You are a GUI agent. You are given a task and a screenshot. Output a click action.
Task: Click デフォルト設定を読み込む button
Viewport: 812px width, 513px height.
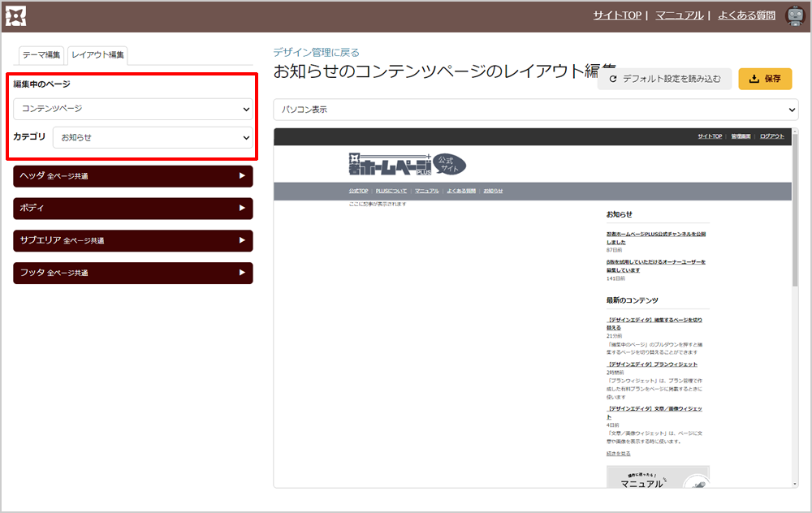(664, 79)
